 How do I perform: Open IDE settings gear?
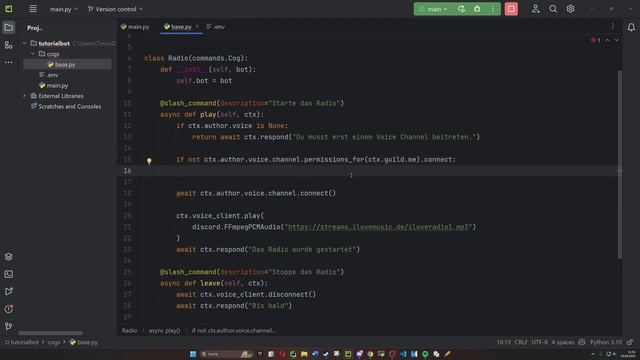click(571, 9)
